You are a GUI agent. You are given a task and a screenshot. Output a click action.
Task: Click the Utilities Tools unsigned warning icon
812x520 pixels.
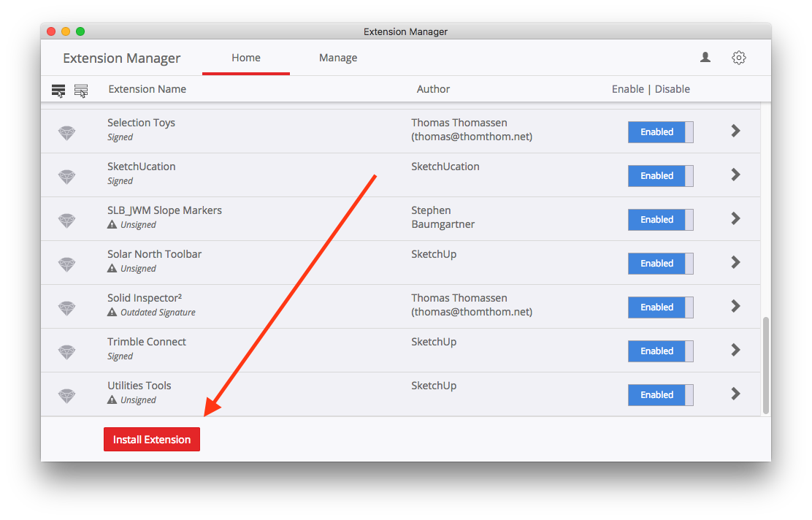point(112,399)
